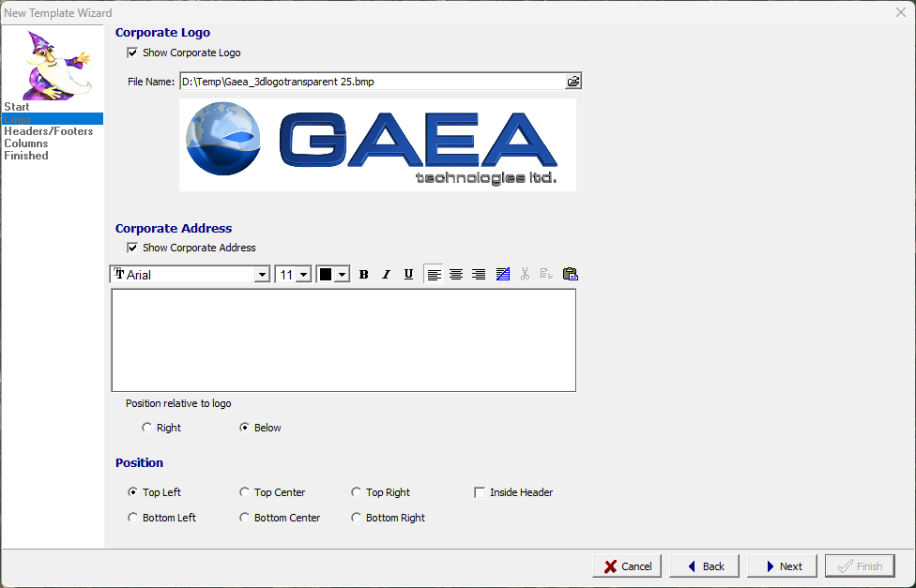Image resolution: width=916 pixels, height=588 pixels.
Task: Click the paste clipboard icon
Action: [570, 275]
